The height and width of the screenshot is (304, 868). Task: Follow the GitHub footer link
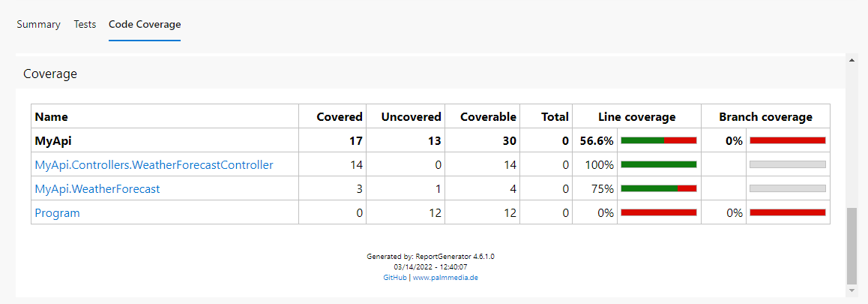pos(395,277)
